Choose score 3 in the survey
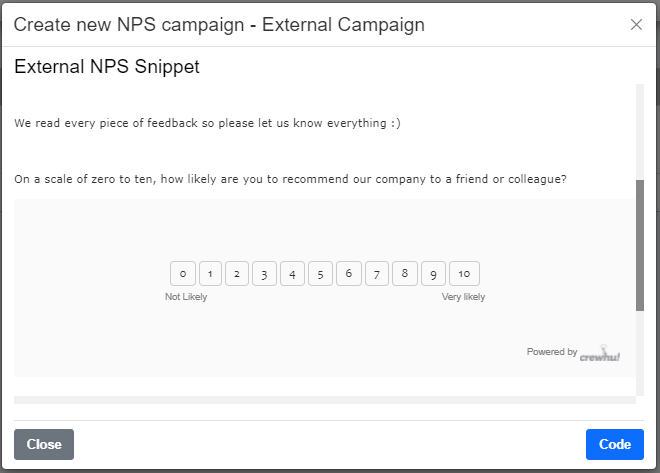The width and height of the screenshot is (660, 473). (x=264, y=274)
